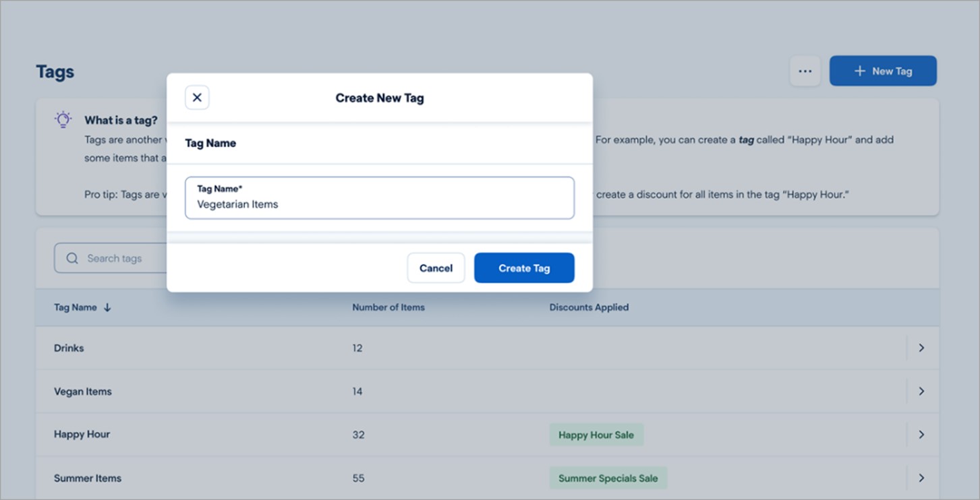Click the Tag Name section heading
Screen dimensions: 980x500
pyautogui.click(x=210, y=143)
